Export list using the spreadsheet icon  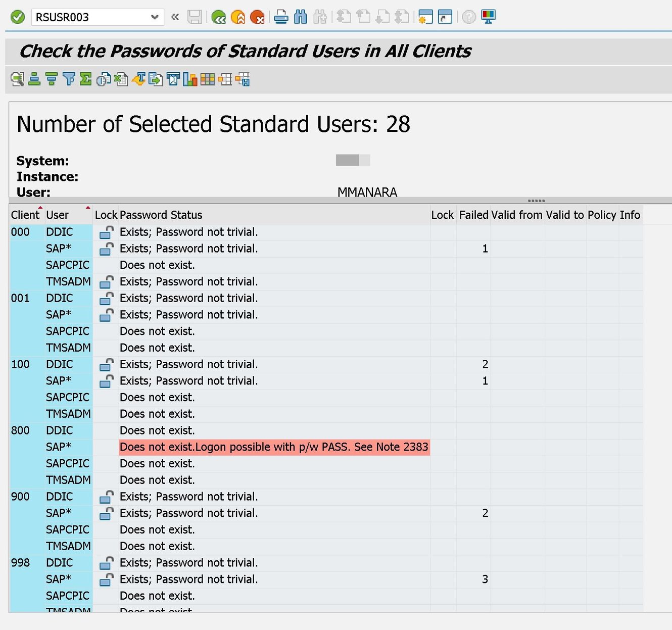(x=121, y=79)
